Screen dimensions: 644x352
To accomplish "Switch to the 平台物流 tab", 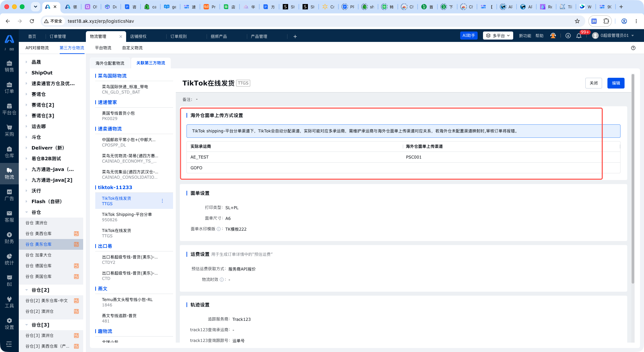I will (x=103, y=48).
